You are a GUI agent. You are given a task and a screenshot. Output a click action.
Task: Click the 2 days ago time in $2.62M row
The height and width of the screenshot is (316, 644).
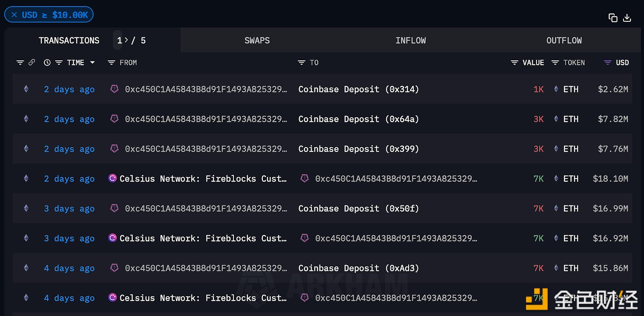click(69, 89)
